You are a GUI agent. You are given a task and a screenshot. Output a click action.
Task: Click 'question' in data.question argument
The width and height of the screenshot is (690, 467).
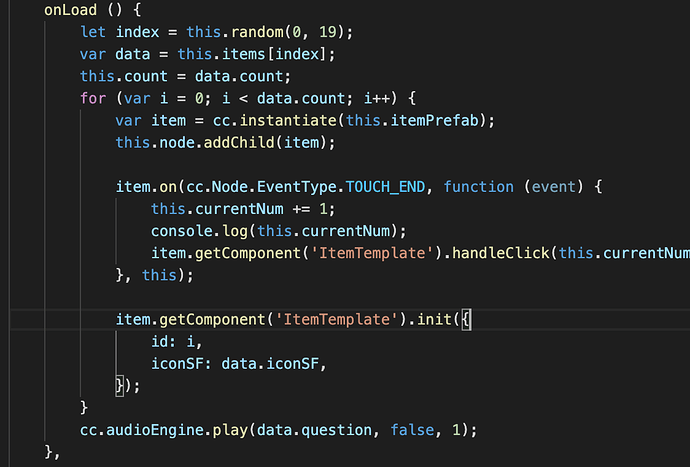(x=337, y=430)
